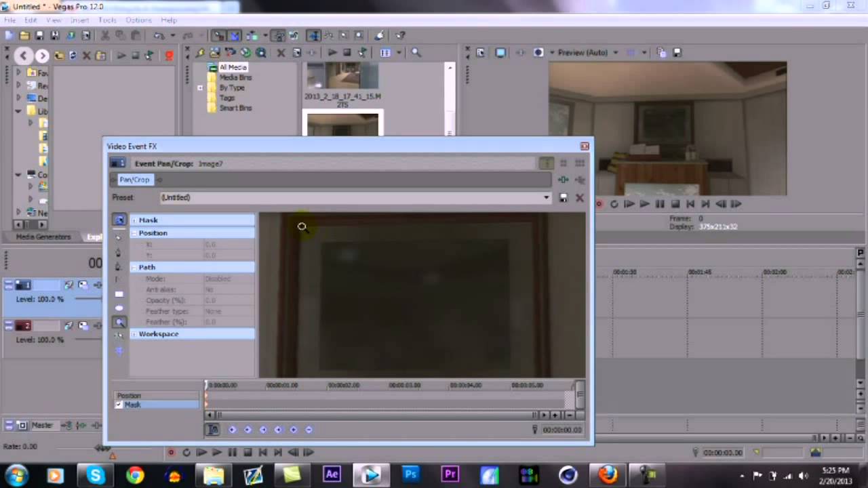Adjust the track 1 Level slider

click(x=88, y=299)
